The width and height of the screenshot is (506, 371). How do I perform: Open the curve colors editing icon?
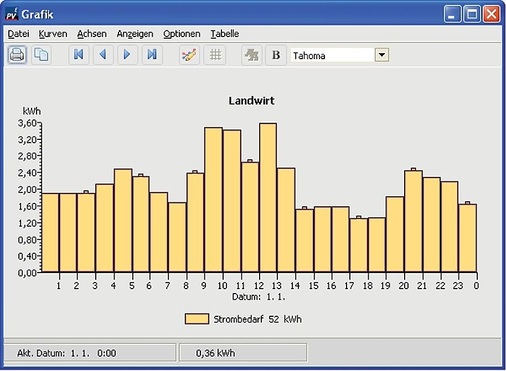[x=189, y=55]
